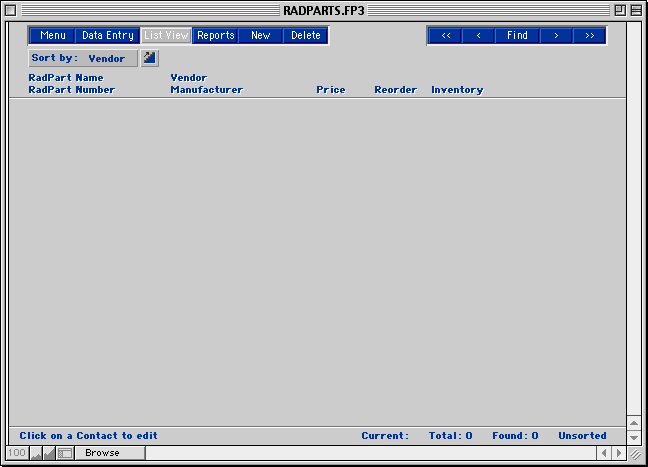
Task: Click the Unsorted status text
Action: (582, 436)
